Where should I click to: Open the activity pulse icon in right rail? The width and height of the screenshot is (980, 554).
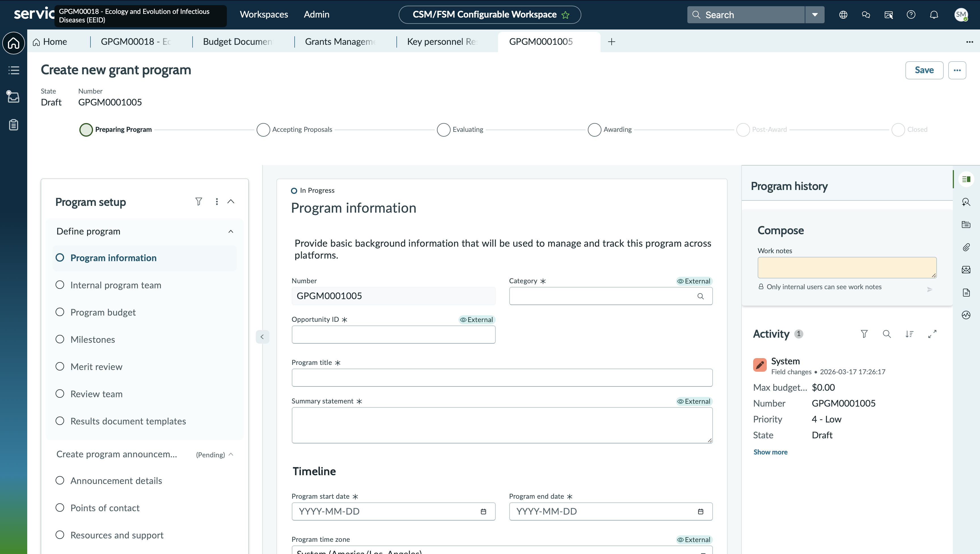[966, 315]
